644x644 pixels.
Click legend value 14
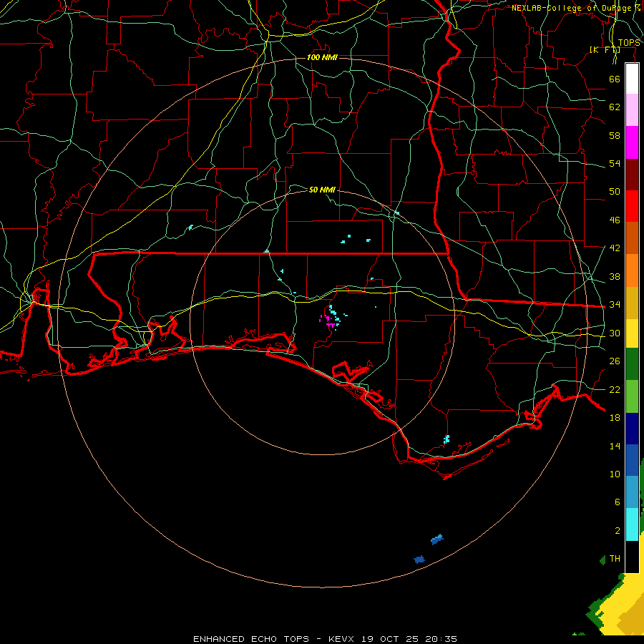[615, 446]
